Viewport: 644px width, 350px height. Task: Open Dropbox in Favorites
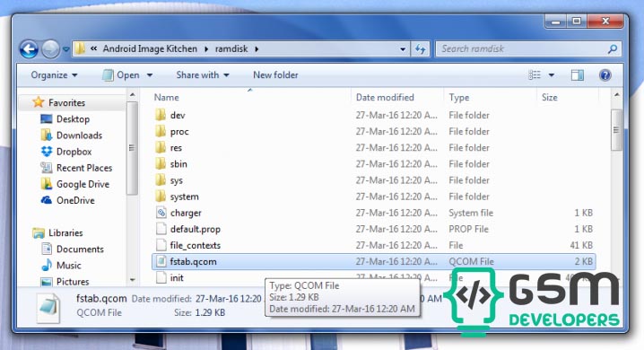tap(74, 152)
